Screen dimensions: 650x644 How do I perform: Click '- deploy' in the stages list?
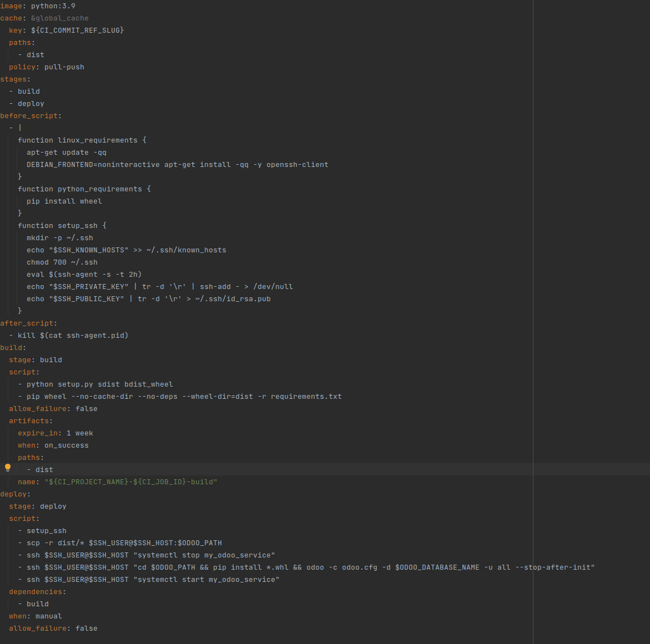27,104
